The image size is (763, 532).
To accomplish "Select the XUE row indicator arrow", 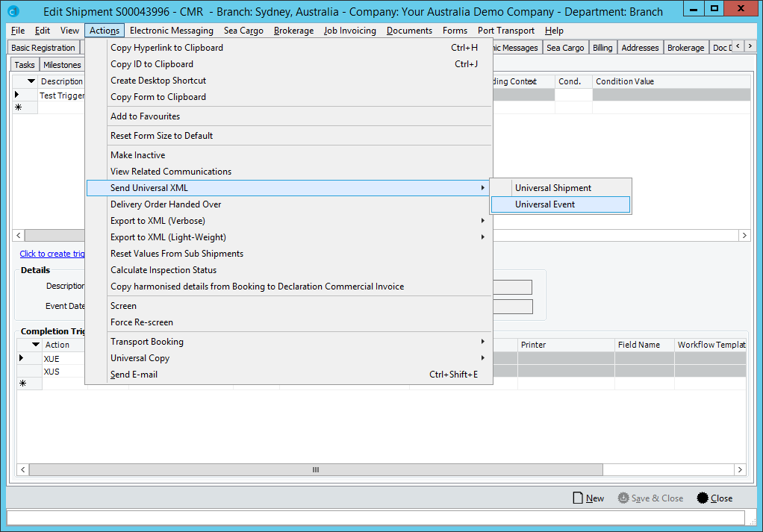I will [x=22, y=359].
